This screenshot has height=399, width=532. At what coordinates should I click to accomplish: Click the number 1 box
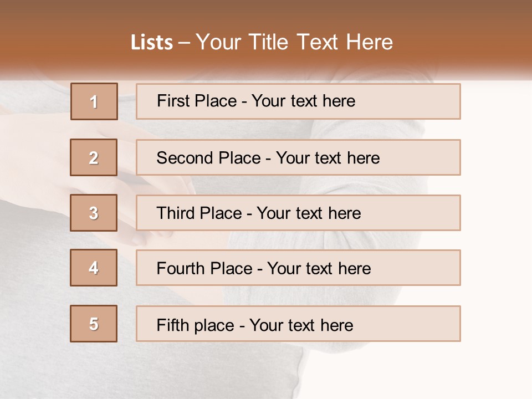click(94, 101)
